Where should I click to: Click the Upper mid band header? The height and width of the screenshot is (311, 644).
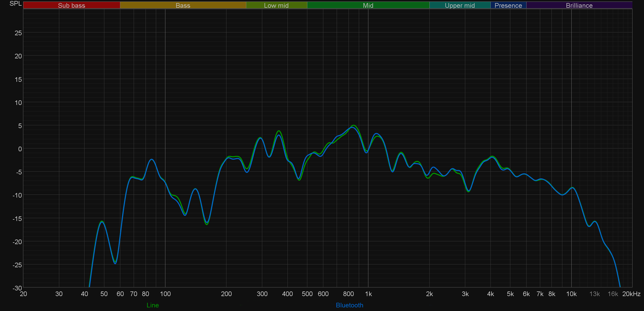(460, 5)
